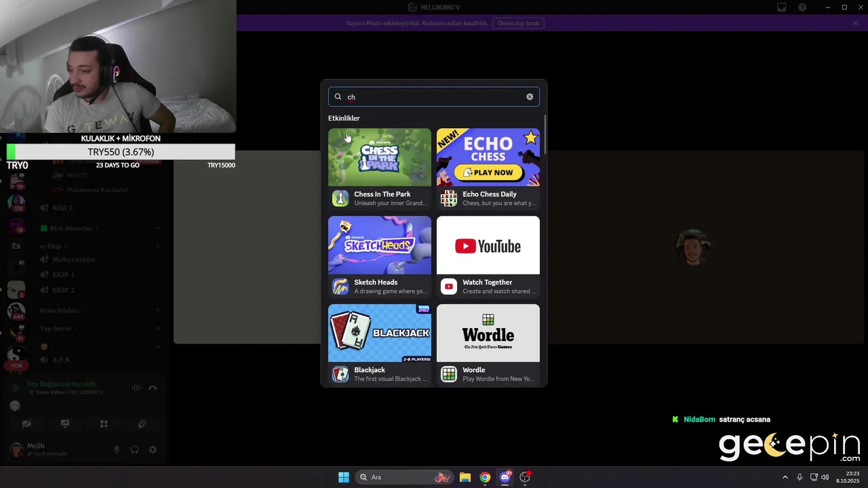Clear the activity search field
This screenshot has height=488, width=868.
(x=530, y=97)
